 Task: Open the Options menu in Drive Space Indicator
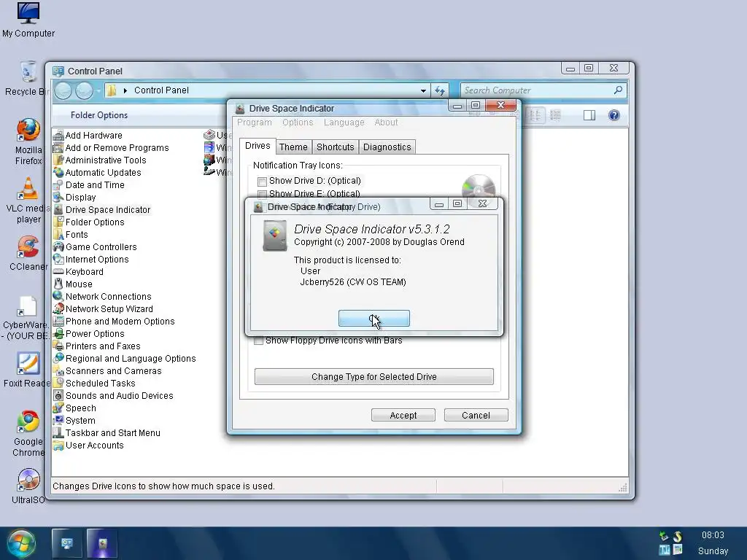(x=298, y=122)
